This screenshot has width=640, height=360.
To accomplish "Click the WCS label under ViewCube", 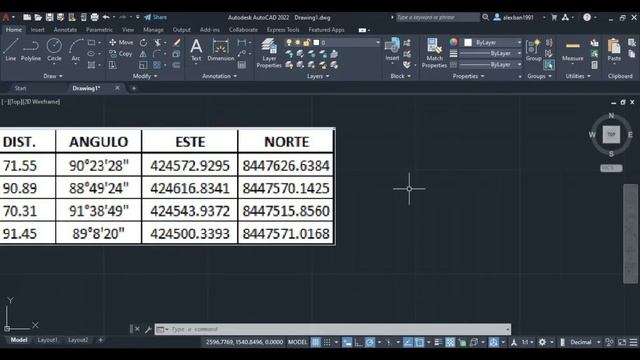I will pos(611,168).
